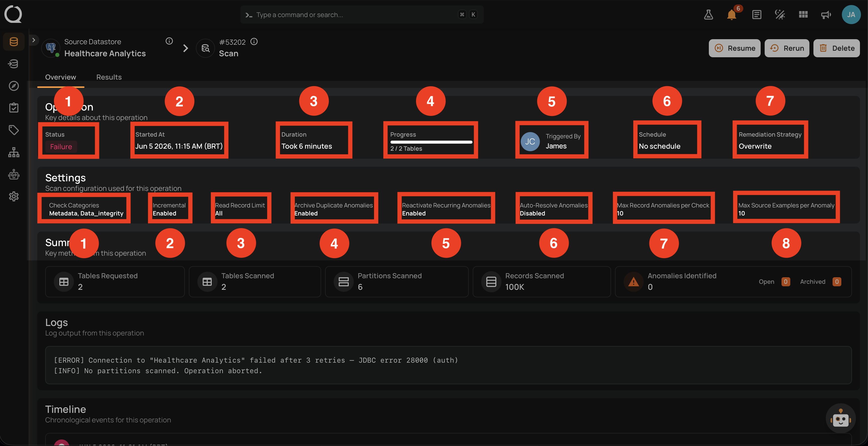Screen dimensions: 868x446
Task: Expand the collapsed sidebar chevron
Action: pos(33,40)
